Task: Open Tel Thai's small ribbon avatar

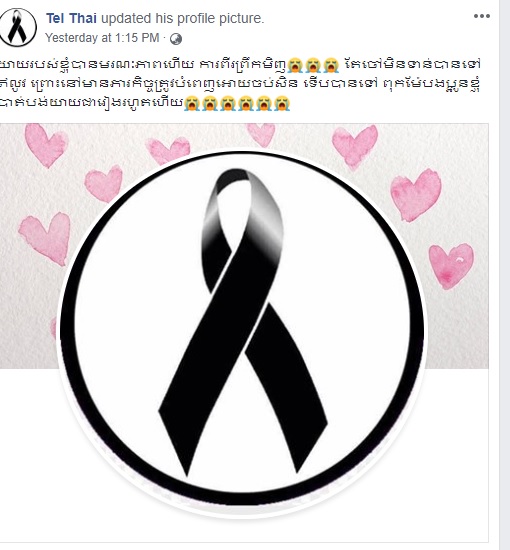Action: (18, 27)
